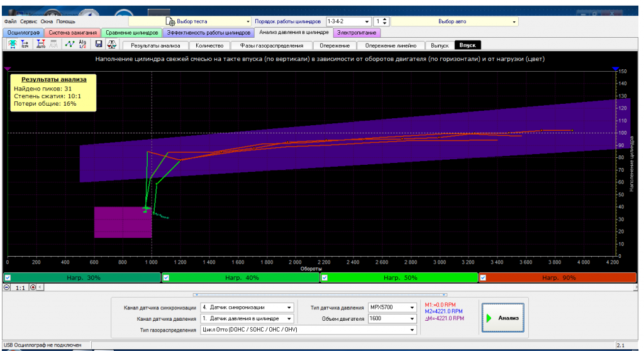This screenshot has width=644, height=351.
Task: Increase the cylinder number spinner
Action: coord(385,19)
